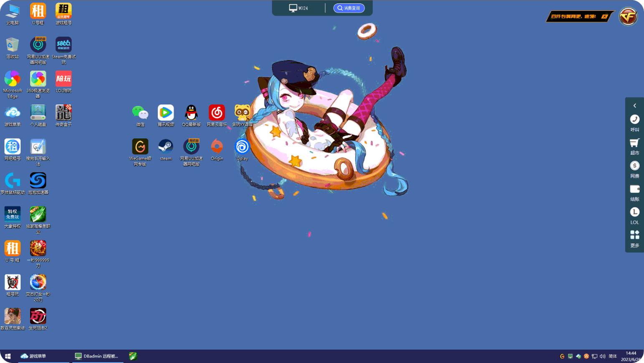Open 数百灵宠集结 game icon
Image resolution: width=644 pixels, height=363 pixels.
pos(13,319)
